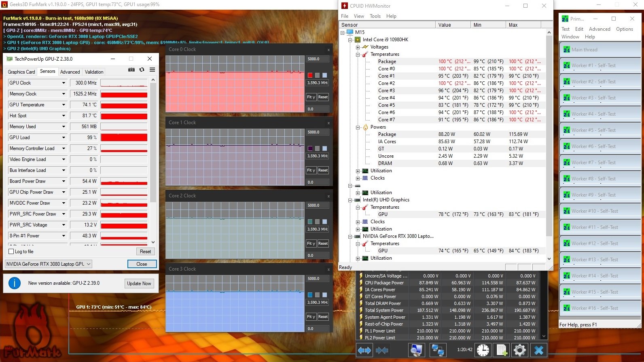The width and height of the screenshot is (644, 362).
Task: Click the GPU-Z sensor list scroll-down arrow
Action: click(x=153, y=242)
